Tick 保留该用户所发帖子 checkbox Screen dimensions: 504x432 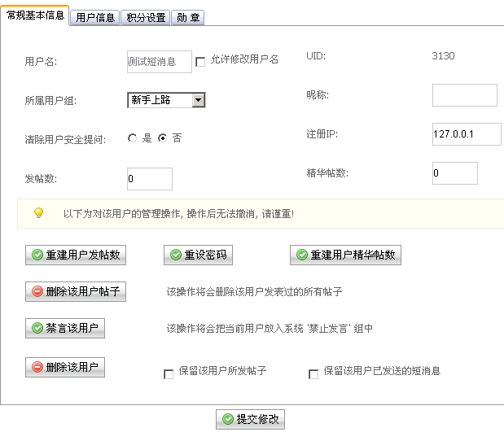pyautogui.click(x=169, y=374)
